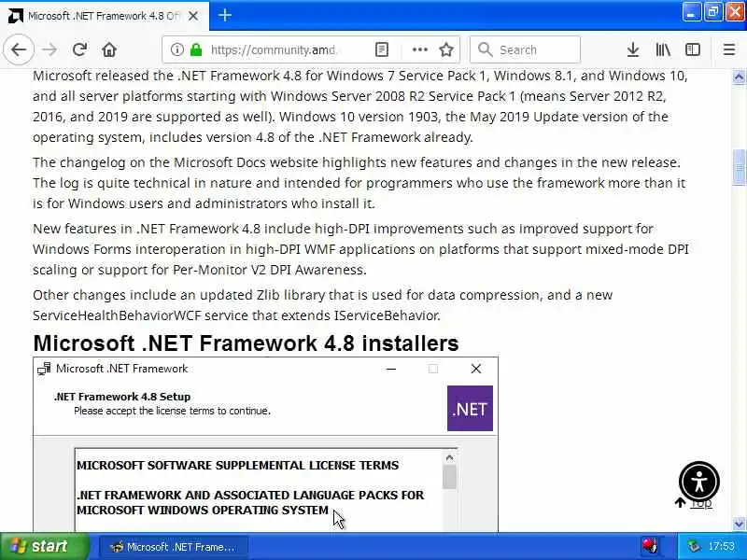Viewport: 747px width, 560px height.
Task: Open page actions three-dot menu
Action: tap(419, 49)
